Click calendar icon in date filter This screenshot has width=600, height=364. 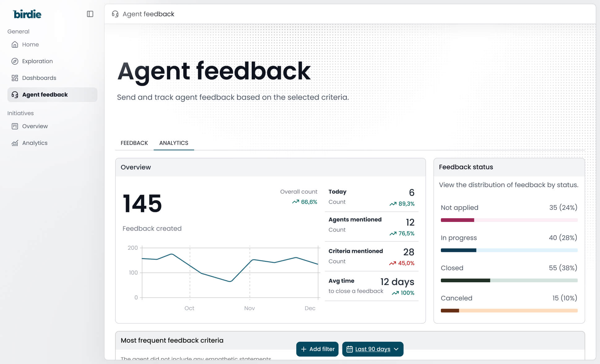[x=350, y=349]
